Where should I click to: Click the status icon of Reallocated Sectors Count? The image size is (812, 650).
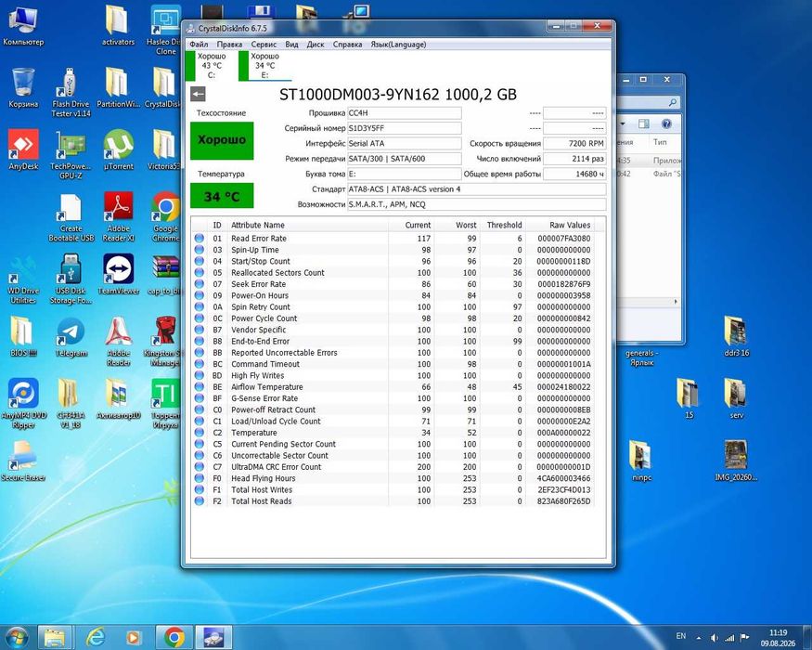pyautogui.click(x=199, y=273)
